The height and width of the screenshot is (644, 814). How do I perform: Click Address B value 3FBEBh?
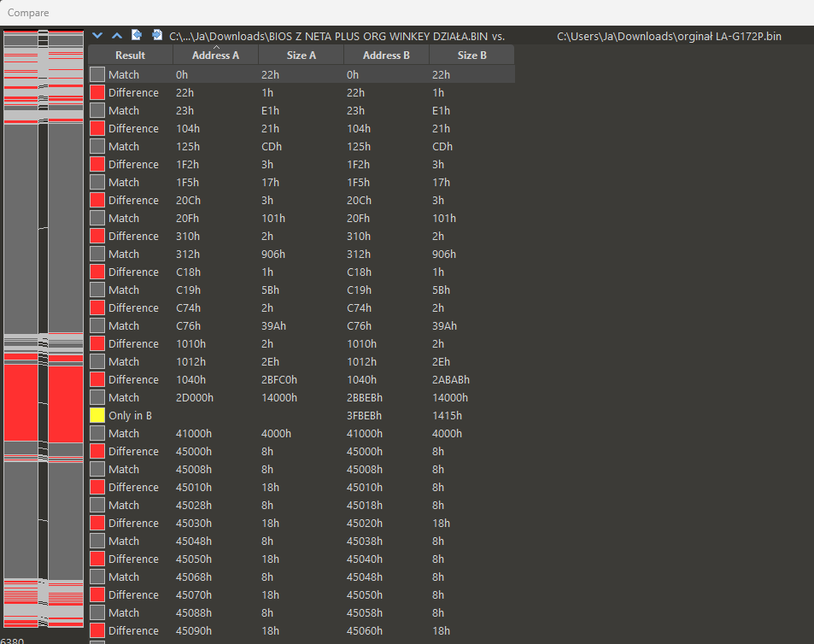point(364,415)
